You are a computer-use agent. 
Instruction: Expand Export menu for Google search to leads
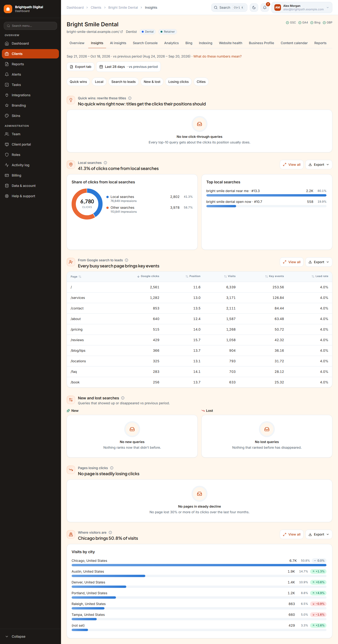(x=319, y=262)
